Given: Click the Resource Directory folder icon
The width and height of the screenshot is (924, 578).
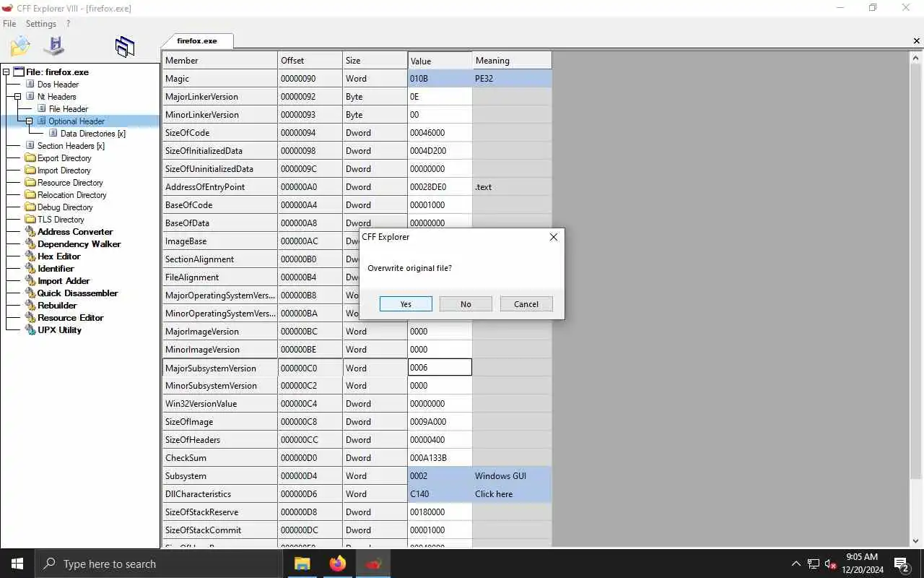Looking at the screenshot, I should pyautogui.click(x=30, y=182).
